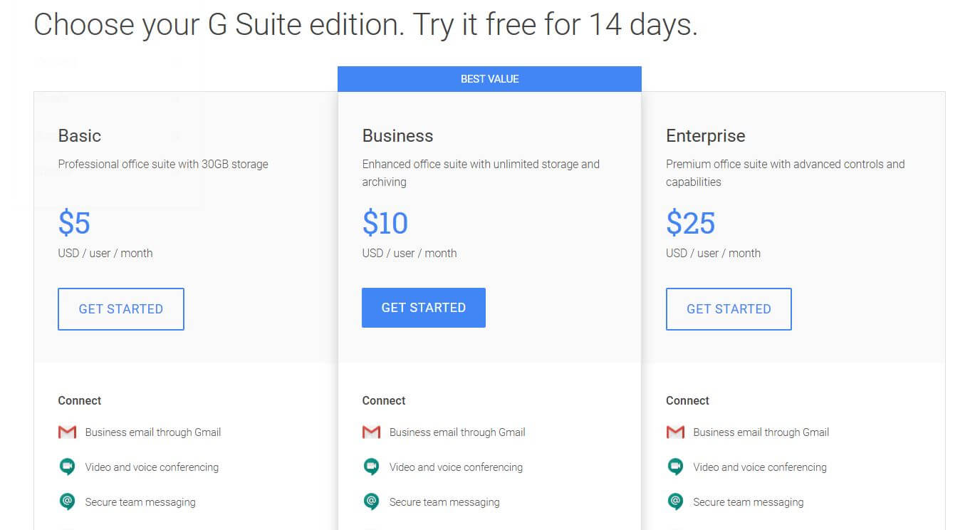Click the Gmail icon in the Basic column

67,432
